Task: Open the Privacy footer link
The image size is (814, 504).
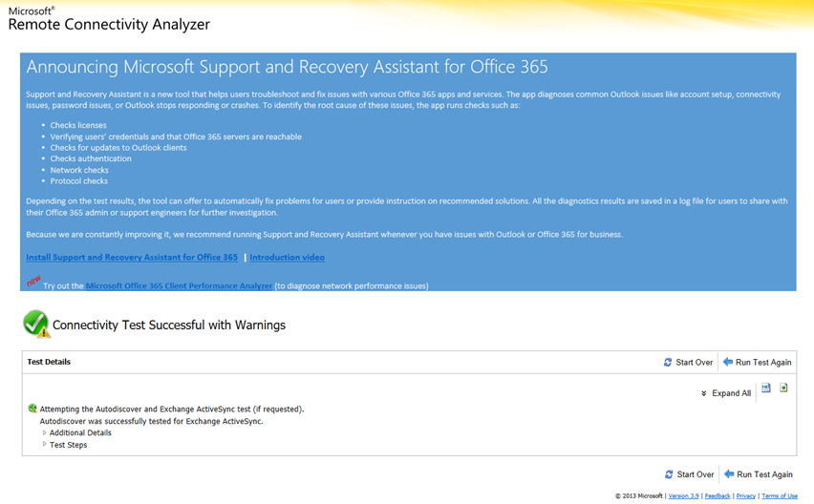Action: [746, 496]
